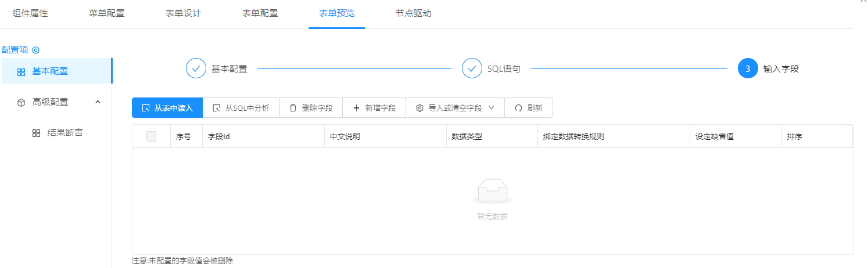Click the 新增字段 button
This screenshot has width=868, height=268.
click(374, 108)
